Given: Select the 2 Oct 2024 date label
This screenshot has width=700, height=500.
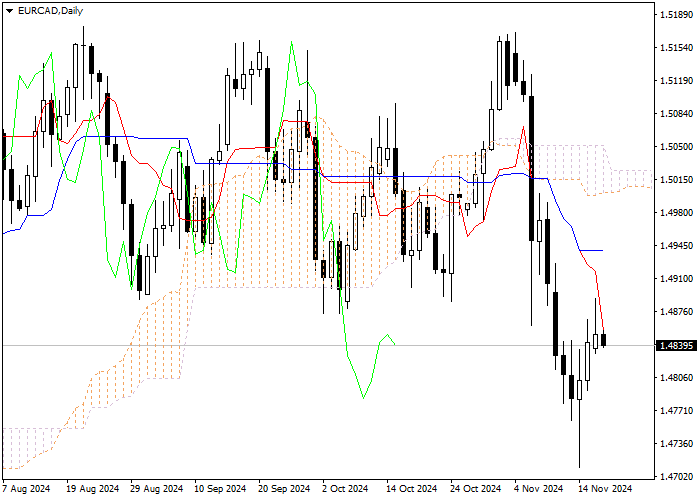Looking at the screenshot, I should [x=346, y=489].
